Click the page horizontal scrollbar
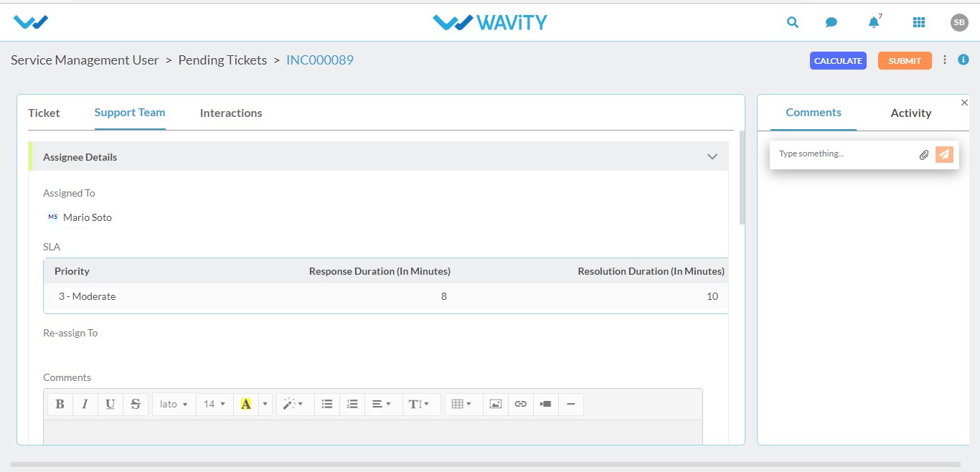The height and width of the screenshot is (472, 980). coord(485,465)
